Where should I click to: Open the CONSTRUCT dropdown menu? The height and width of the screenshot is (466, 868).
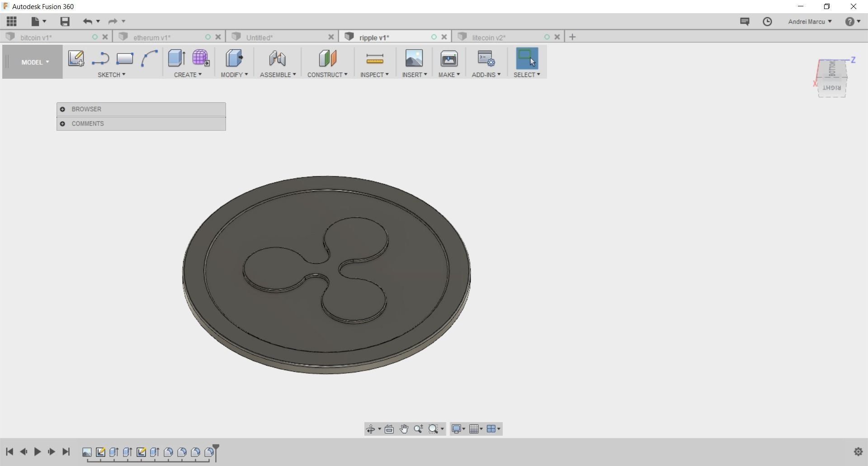click(327, 75)
